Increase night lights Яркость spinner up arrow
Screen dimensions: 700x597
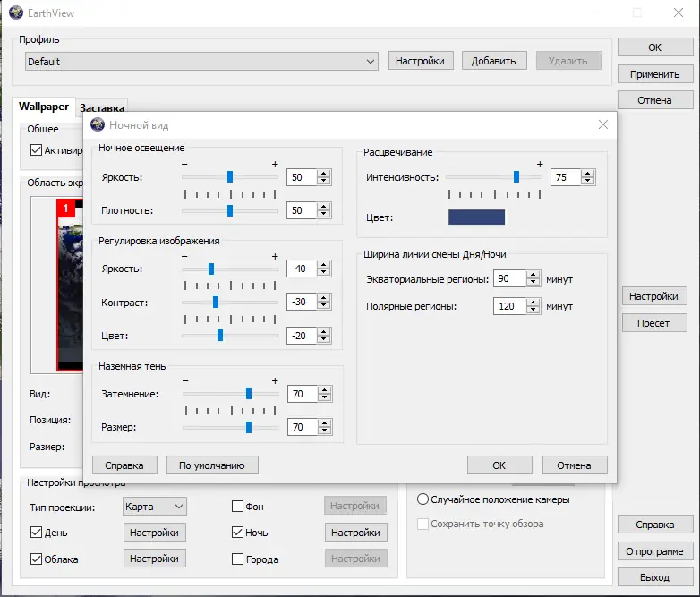324,174
